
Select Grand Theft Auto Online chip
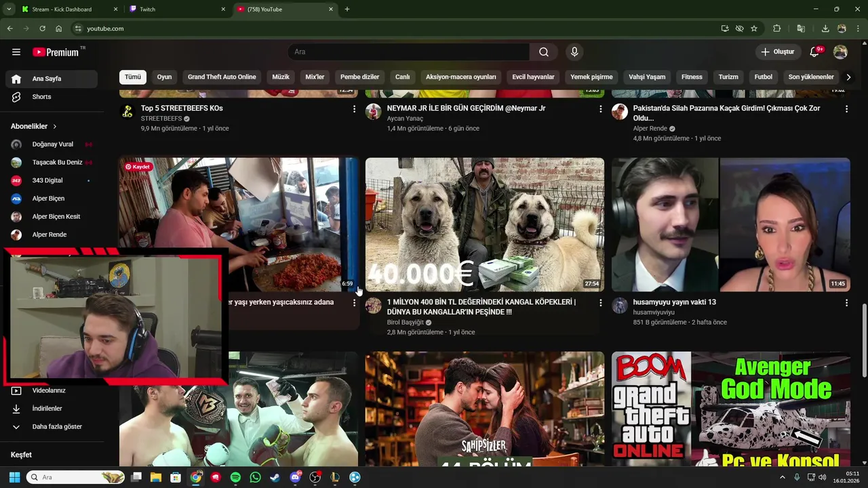point(222,77)
